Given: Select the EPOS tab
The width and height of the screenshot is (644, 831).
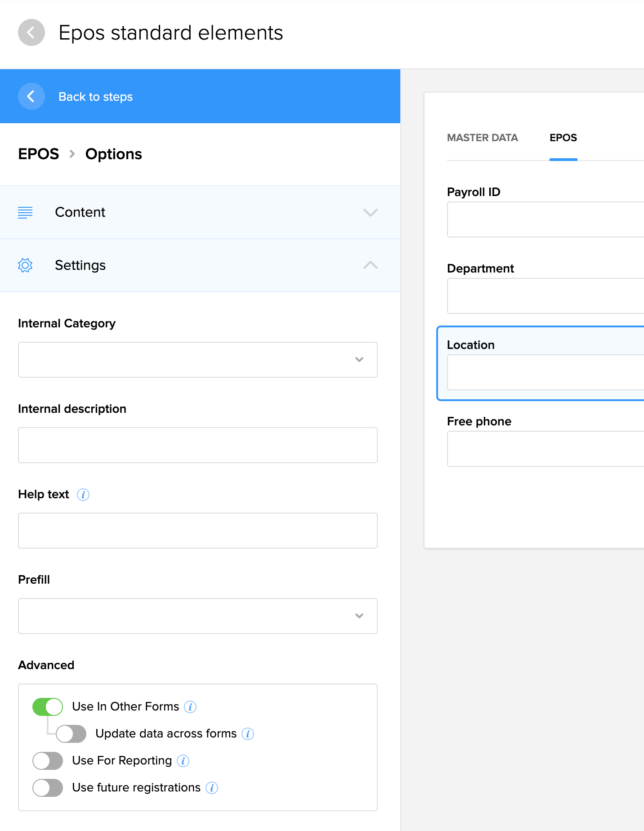Looking at the screenshot, I should click(563, 138).
